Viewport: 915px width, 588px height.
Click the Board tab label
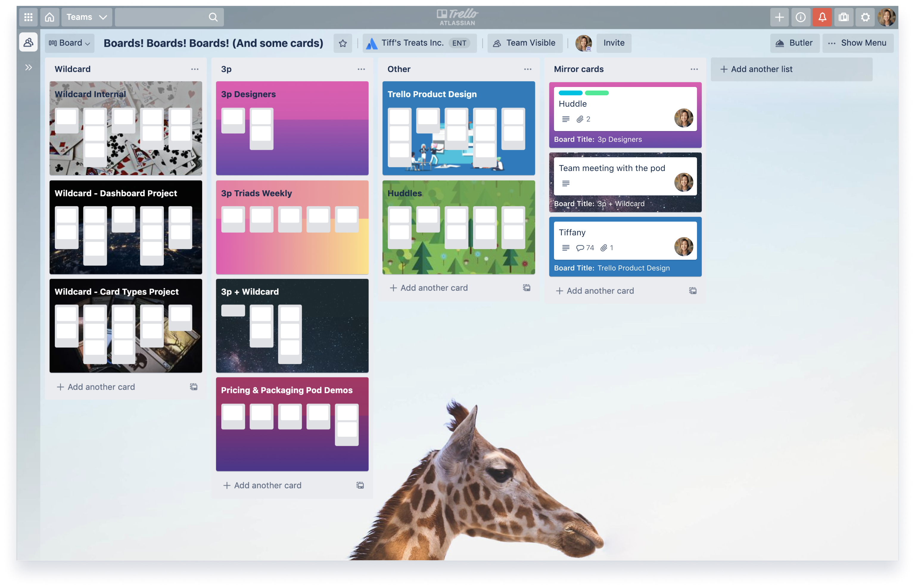tap(69, 43)
